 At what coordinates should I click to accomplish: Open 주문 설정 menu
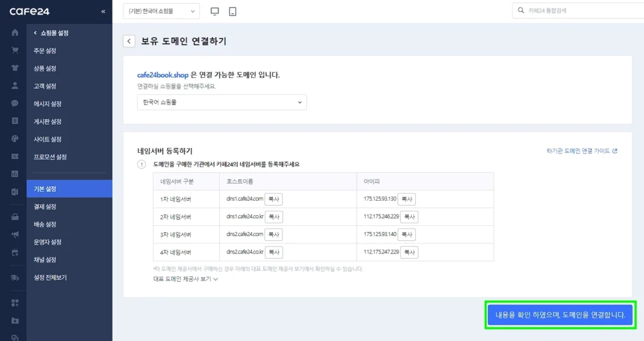point(45,50)
